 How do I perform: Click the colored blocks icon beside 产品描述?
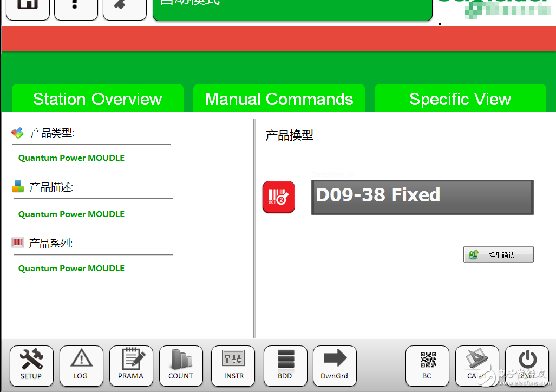18,186
